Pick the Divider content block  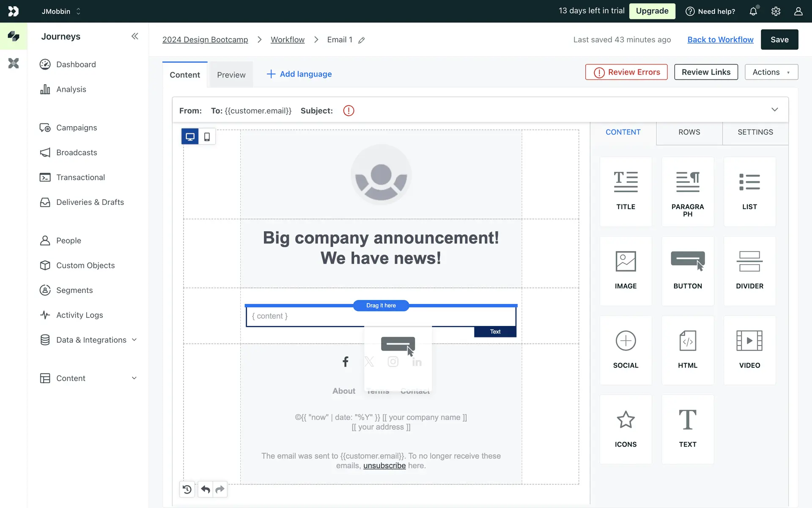(749, 262)
